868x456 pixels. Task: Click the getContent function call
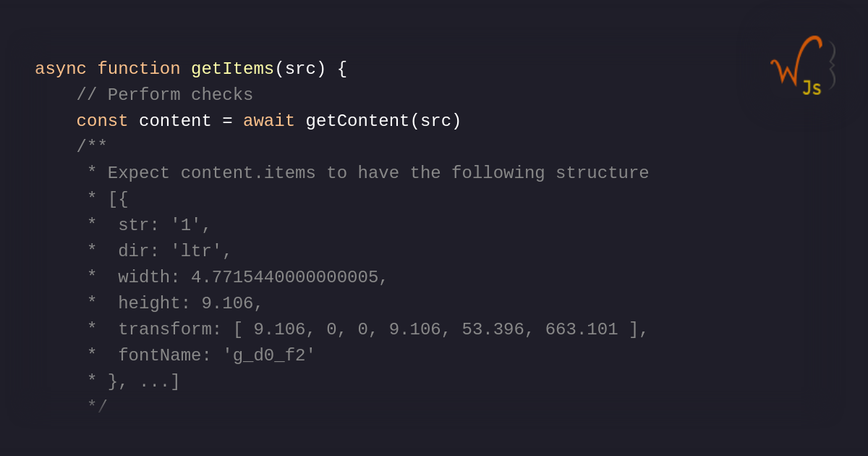[357, 121]
